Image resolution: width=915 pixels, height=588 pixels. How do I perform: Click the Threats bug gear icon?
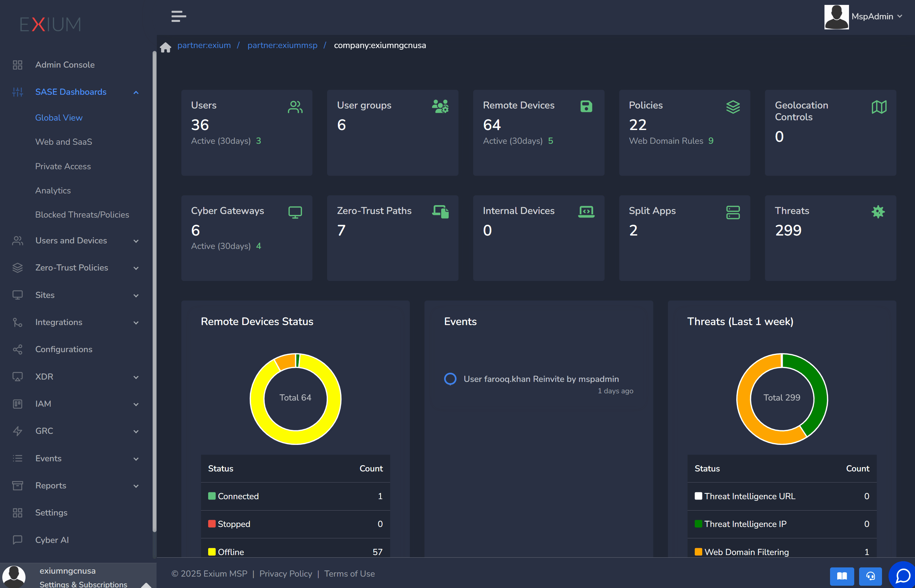tap(878, 212)
